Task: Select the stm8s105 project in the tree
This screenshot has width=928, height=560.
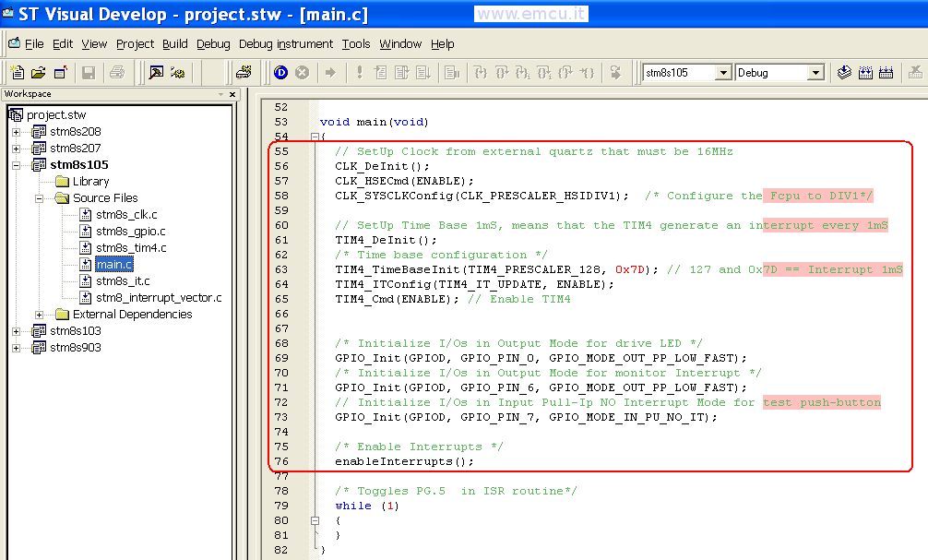Action: coord(79,164)
